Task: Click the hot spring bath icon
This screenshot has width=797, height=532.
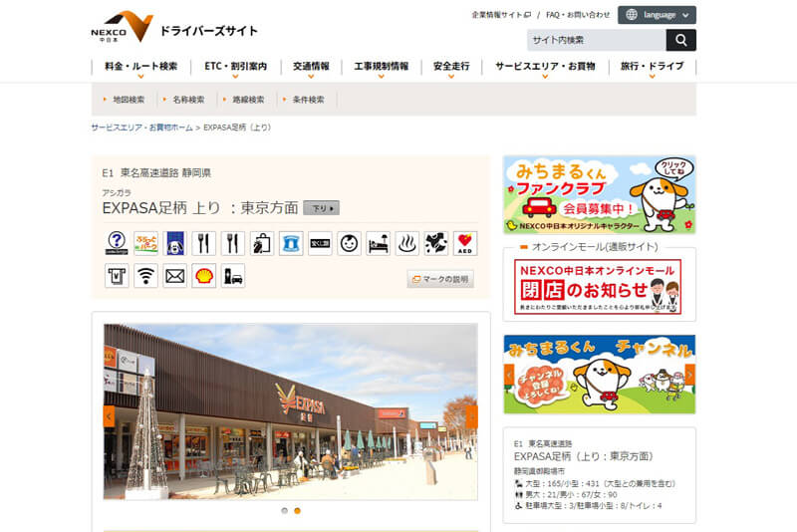Action: coord(406,243)
